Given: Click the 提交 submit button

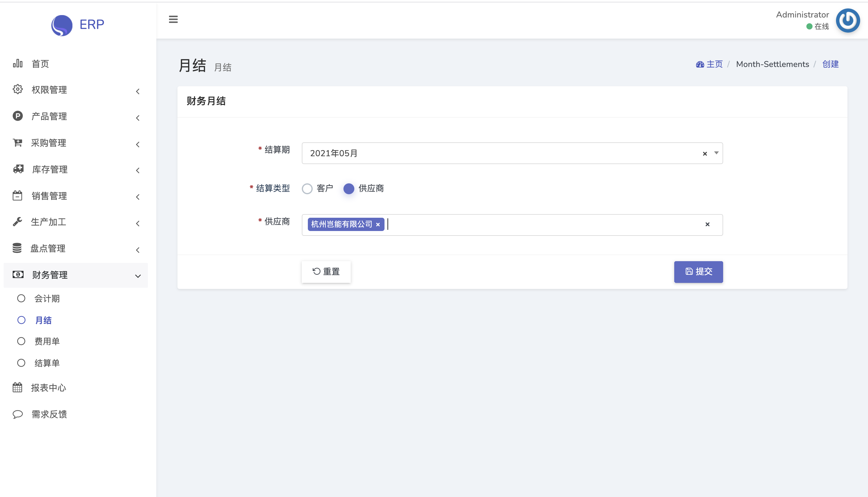Looking at the screenshot, I should [698, 272].
